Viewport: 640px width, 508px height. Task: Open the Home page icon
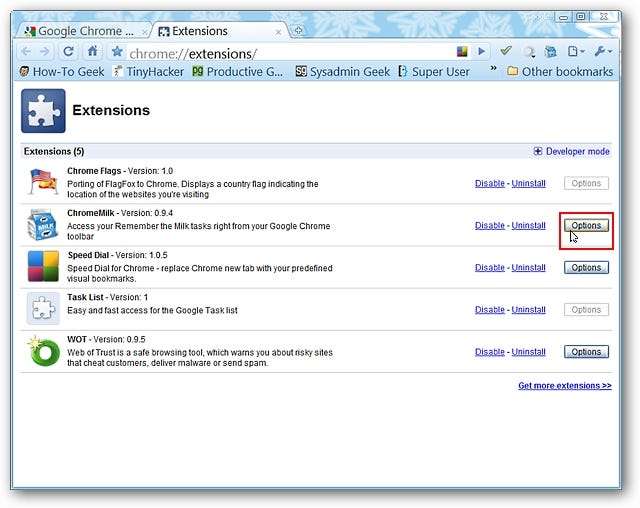92,51
